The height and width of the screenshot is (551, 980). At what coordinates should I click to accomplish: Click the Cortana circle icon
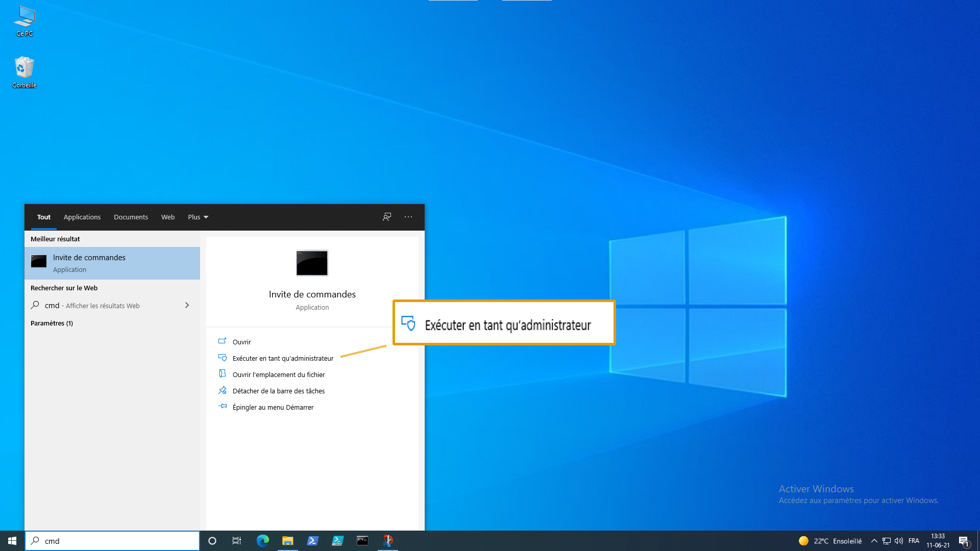(212, 541)
